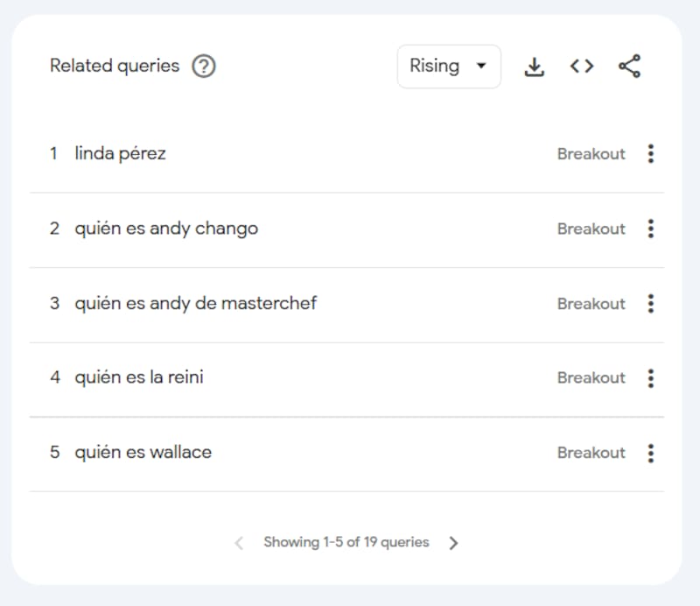Go to next page of queries
This screenshot has height=606, width=700.
(x=453, y=543)
